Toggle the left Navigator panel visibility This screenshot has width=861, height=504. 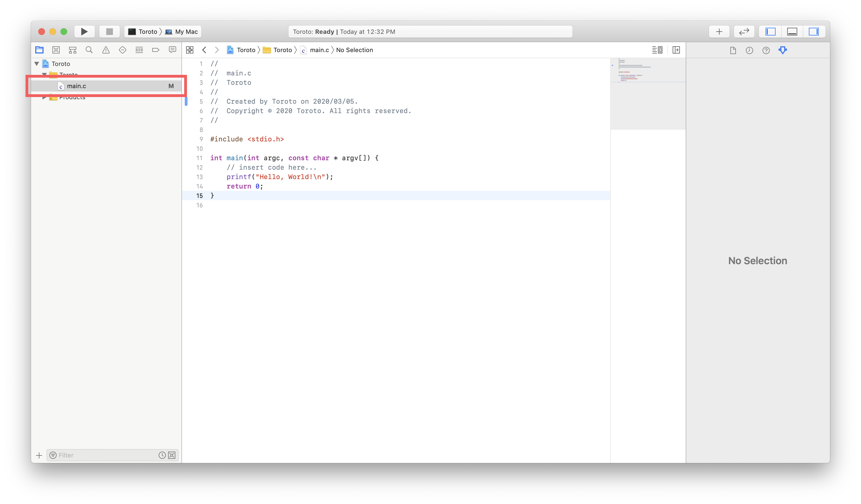[771, 32]
